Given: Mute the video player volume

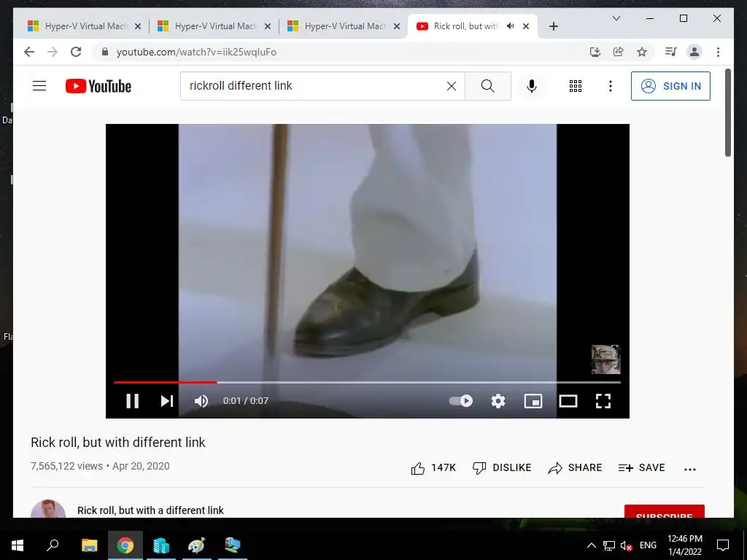Looking at the screenshot, I should tap(201, 401).
